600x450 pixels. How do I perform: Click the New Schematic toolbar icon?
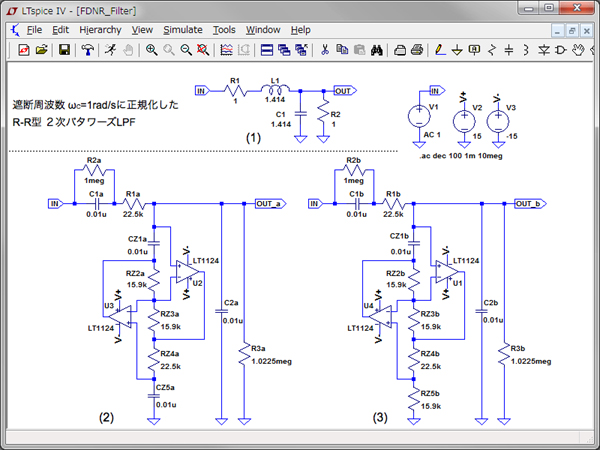tap(22, 49)
